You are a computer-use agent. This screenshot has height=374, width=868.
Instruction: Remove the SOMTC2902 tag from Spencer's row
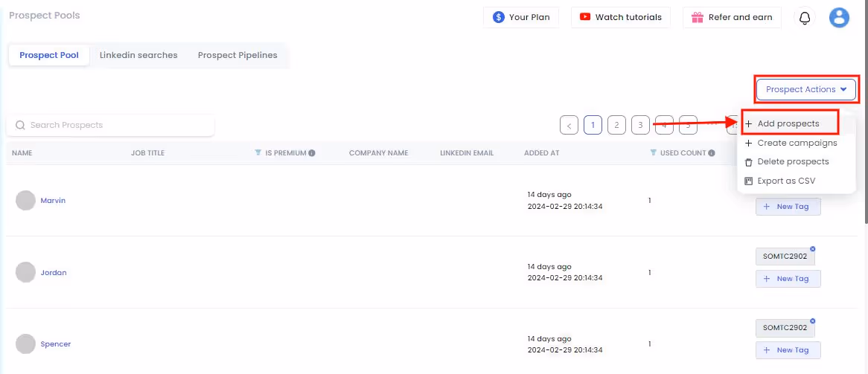tap(813, 321)
